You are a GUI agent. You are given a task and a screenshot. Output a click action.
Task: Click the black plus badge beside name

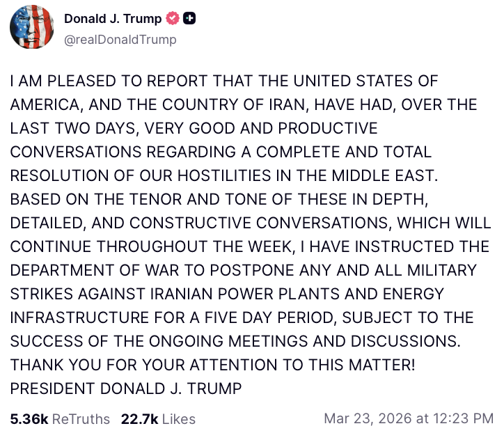(x=189, y=19)
